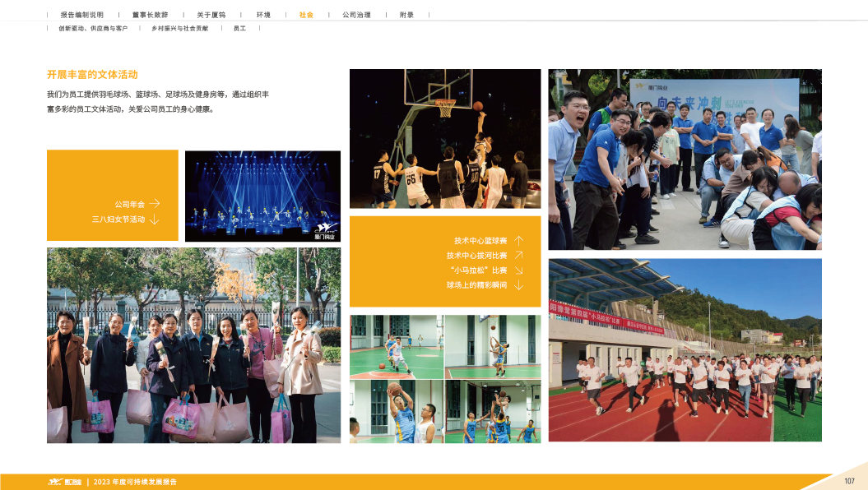Click the 开展丰富的文体活动 heading

[92, 74]
